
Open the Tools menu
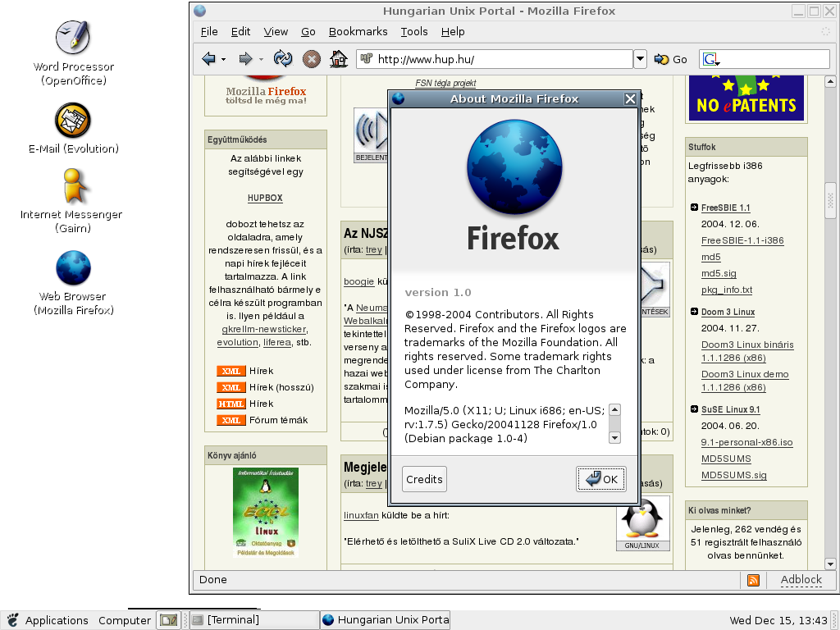point(414,32)
